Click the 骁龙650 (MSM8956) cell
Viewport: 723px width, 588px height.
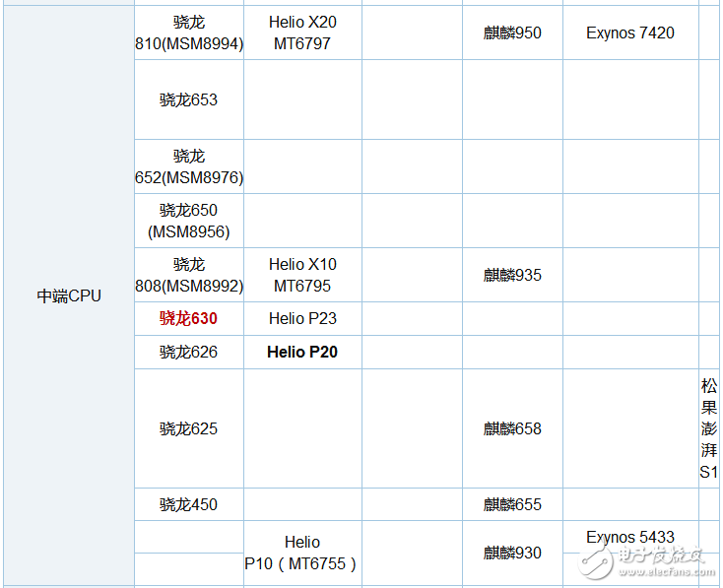click(188, 221)
